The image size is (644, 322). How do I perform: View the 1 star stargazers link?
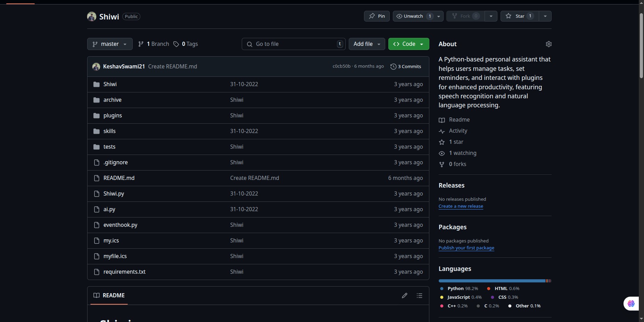click(451, 142)
